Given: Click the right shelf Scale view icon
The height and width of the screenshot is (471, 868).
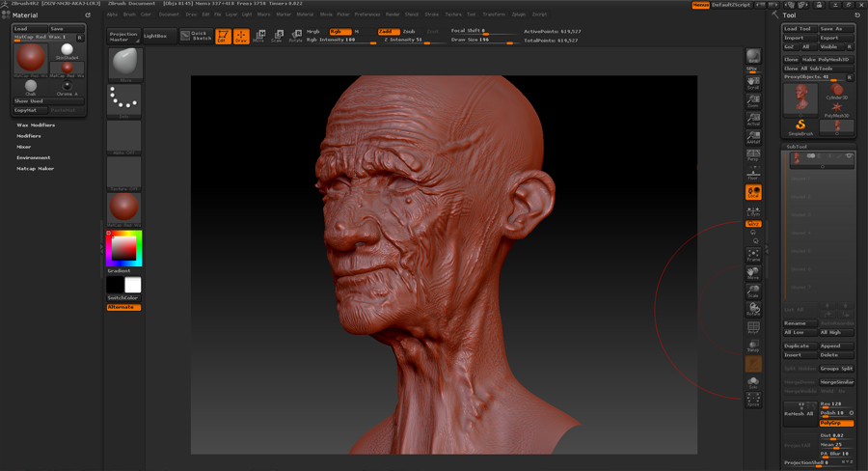Looking at the screenshot, I should coord(753,291).
